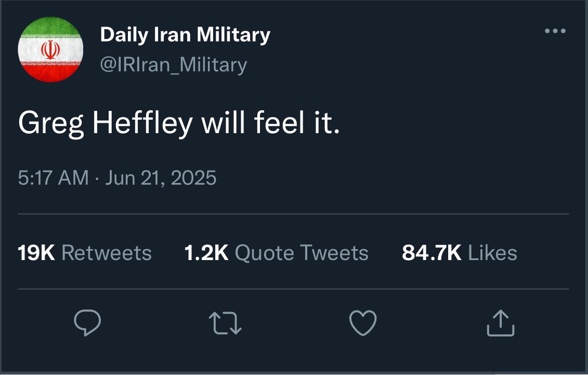
Task: Click the 1.2K quote count number
Action: tap(206, 253)
